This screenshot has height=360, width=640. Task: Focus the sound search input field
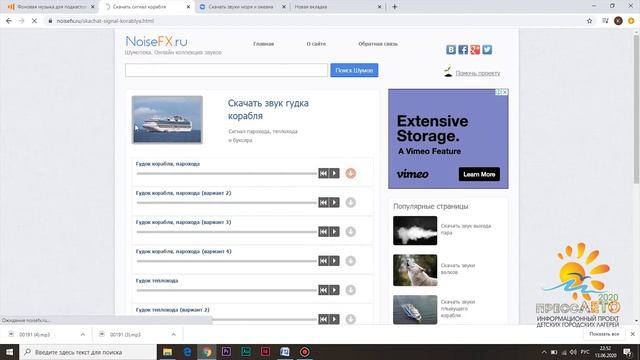point(227,70)
